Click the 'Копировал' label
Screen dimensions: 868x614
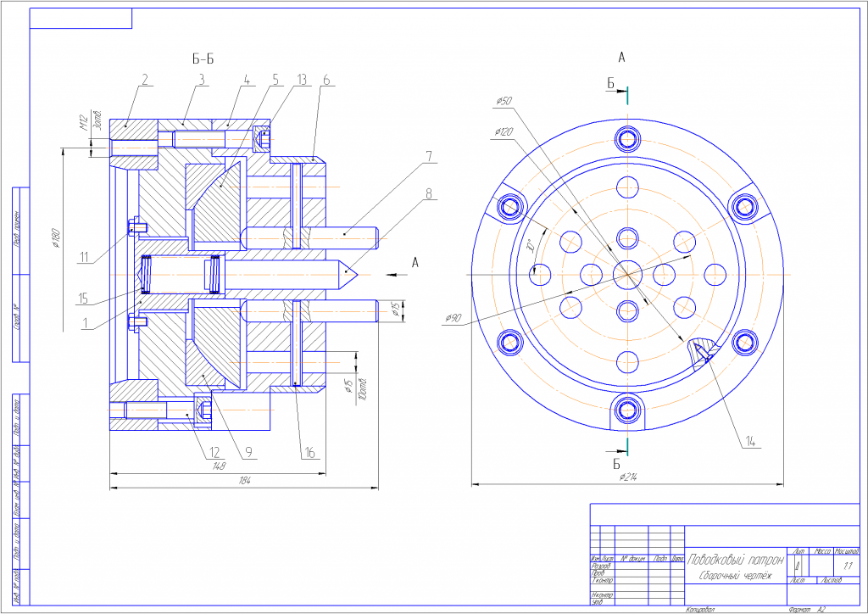pyautogui.click(x=699, y=610)
